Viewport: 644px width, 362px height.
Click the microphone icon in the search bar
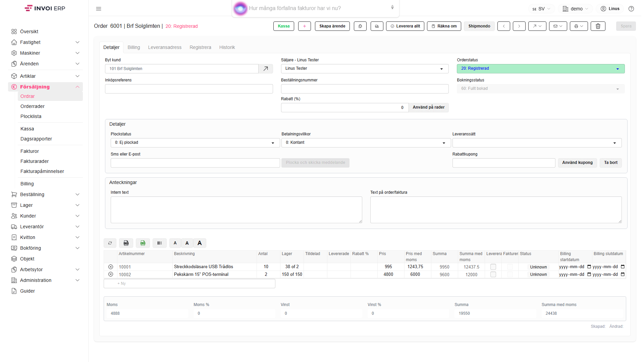[392, 7]
